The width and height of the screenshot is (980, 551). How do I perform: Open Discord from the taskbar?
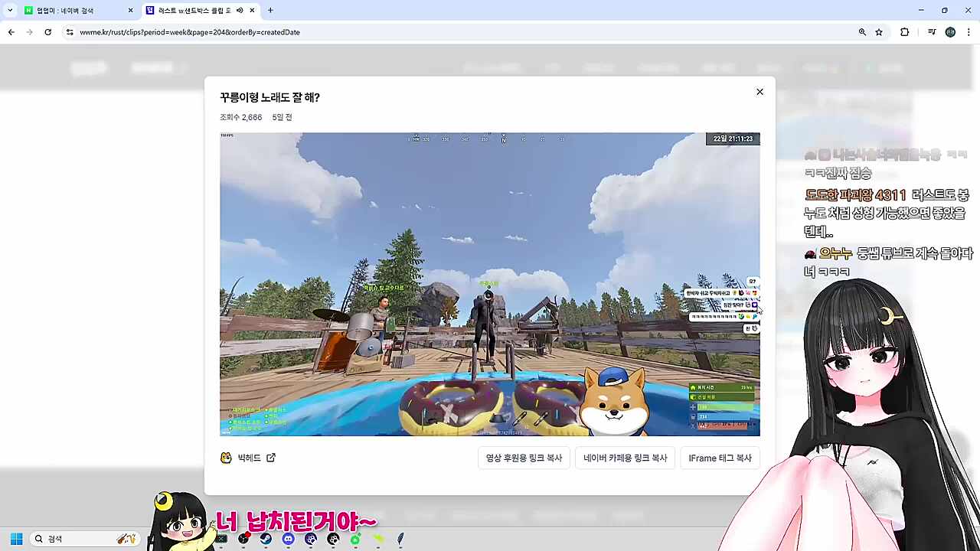[x=288, y=539]
